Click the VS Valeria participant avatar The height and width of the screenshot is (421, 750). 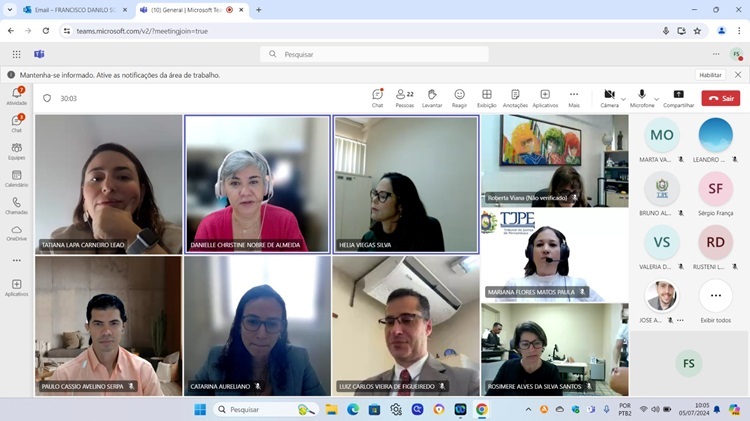click(662, 242)
